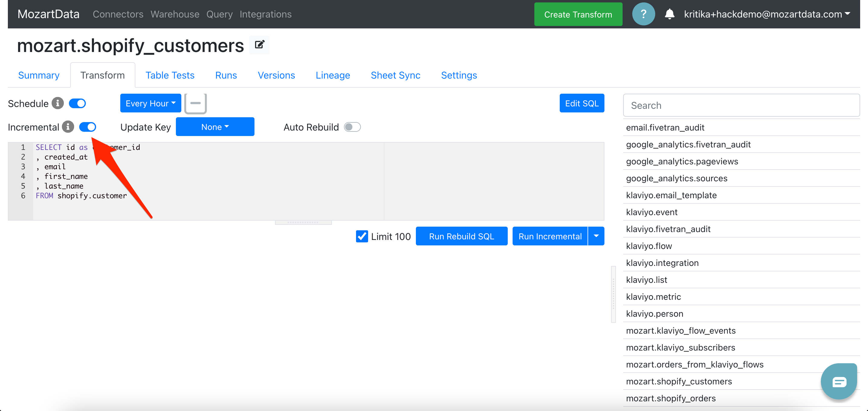Open the notifications bell icon
The height and width of the screenshot is (411, 868).
(x=669, y=14)
